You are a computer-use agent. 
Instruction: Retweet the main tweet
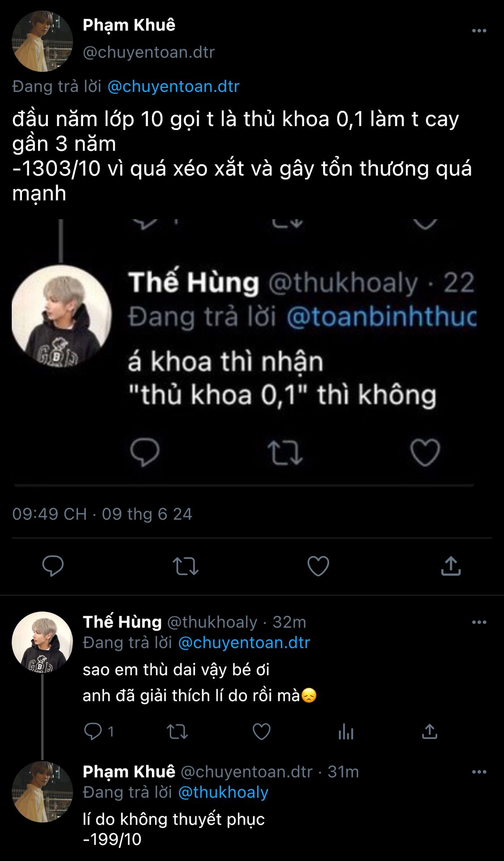(185, 565)
